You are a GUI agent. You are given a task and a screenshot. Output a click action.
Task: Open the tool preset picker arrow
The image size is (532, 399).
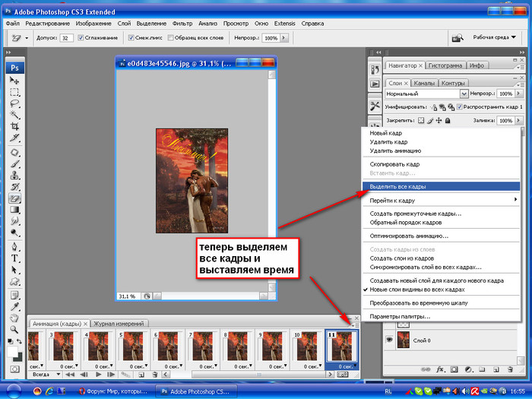click(x=27, y=38)
